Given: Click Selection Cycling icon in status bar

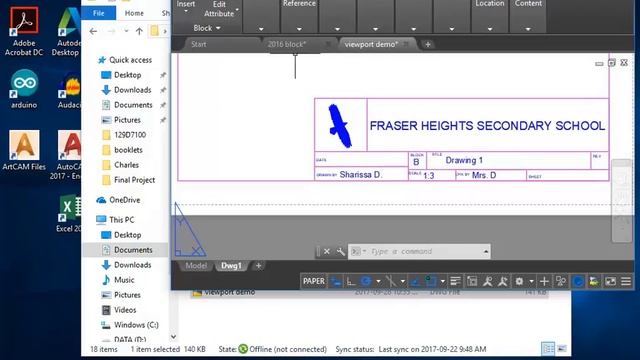Looking at the screenshot, I should [x=472, y=281].
